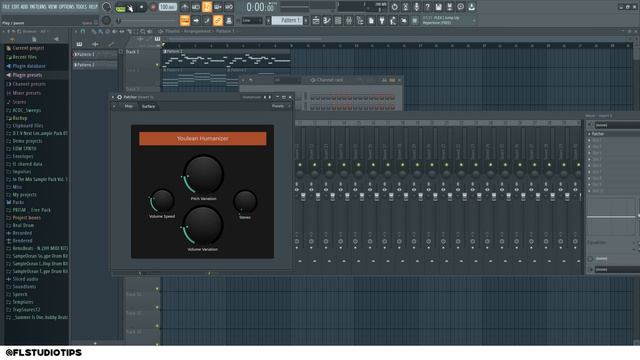Open the Pattern 1 selector
This screenshot has width=640, height=360.
[287, 20]
